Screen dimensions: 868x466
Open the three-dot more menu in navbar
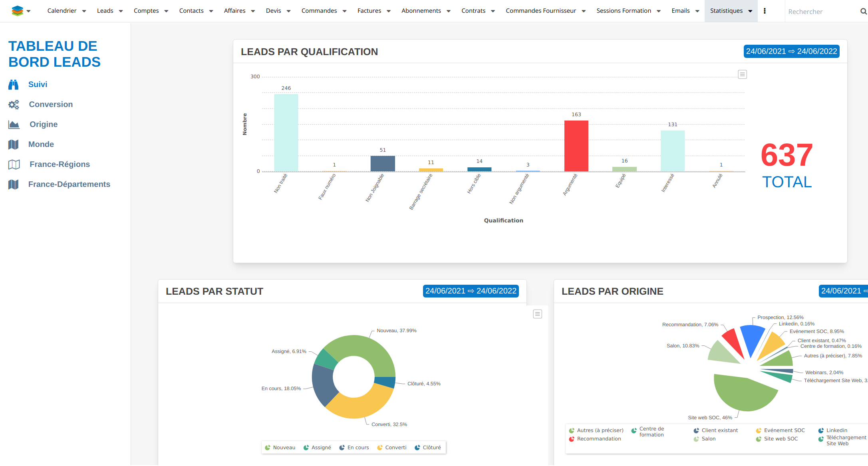765,11
